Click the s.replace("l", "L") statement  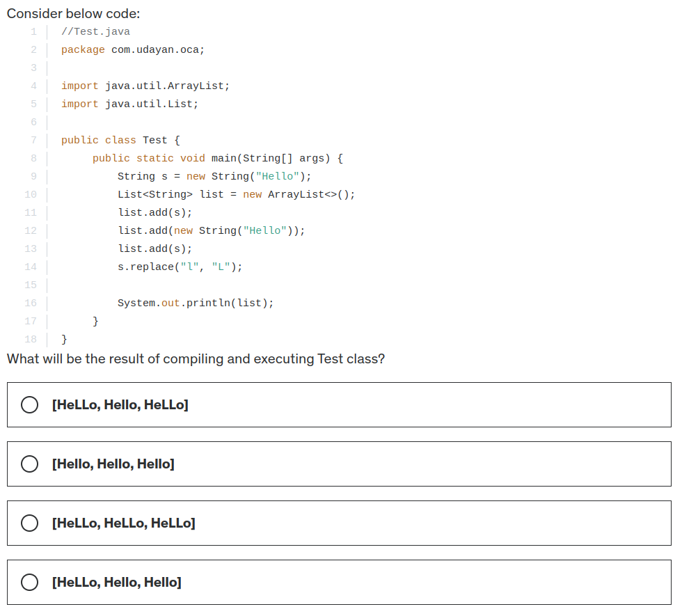180,267
